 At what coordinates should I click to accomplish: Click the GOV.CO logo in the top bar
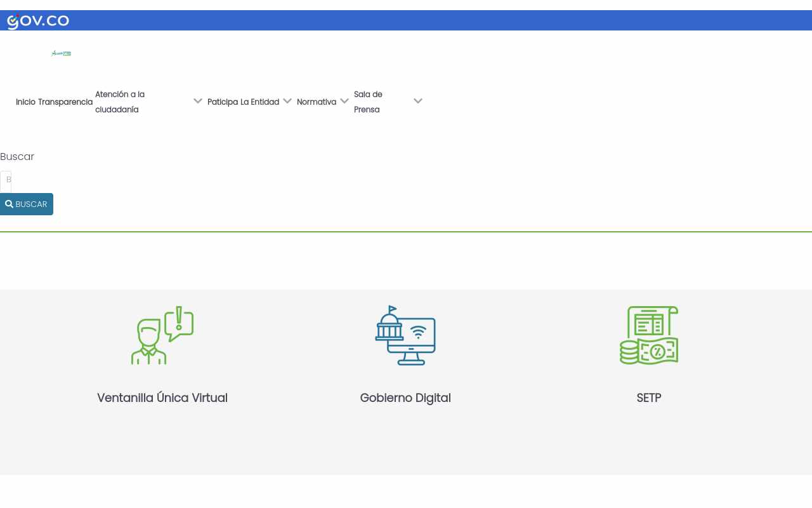click(x=38, y=21)
